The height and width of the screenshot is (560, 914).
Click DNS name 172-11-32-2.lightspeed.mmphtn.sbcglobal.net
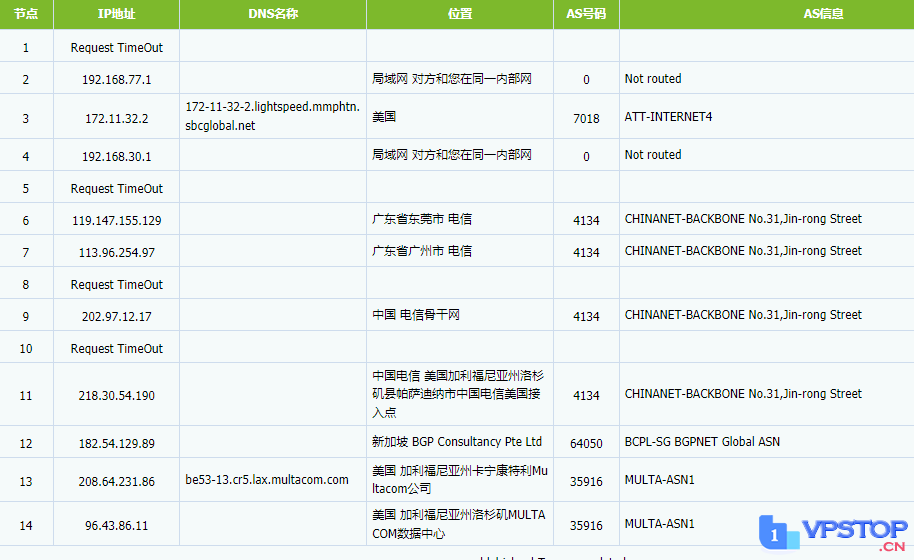(272, 116)
